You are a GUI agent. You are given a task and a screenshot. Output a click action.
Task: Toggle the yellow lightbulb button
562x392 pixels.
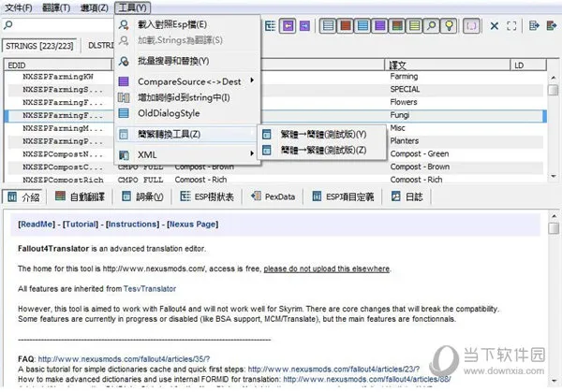pyautogui.click(x=449, y=26)
